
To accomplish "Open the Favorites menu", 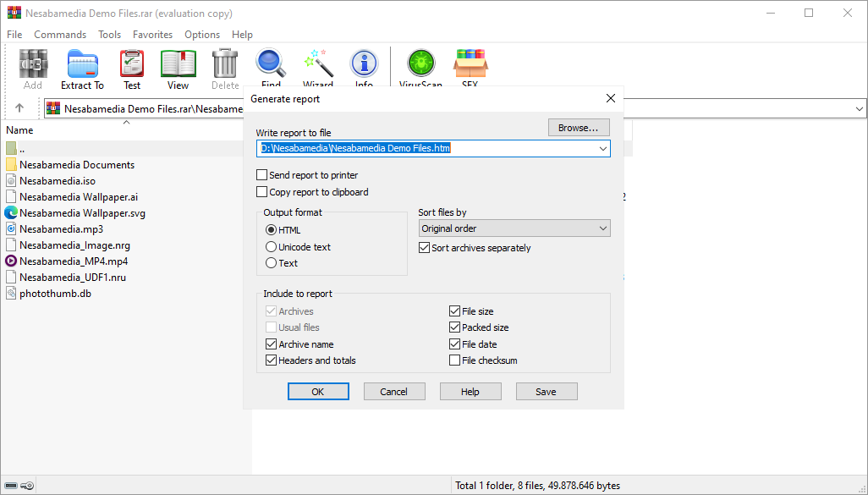I will click(152, 35).
